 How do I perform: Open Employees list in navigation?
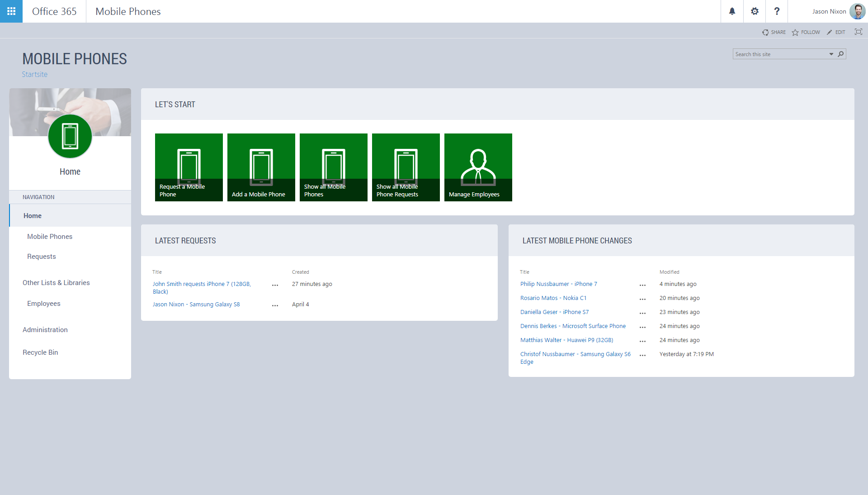(44, 304)
